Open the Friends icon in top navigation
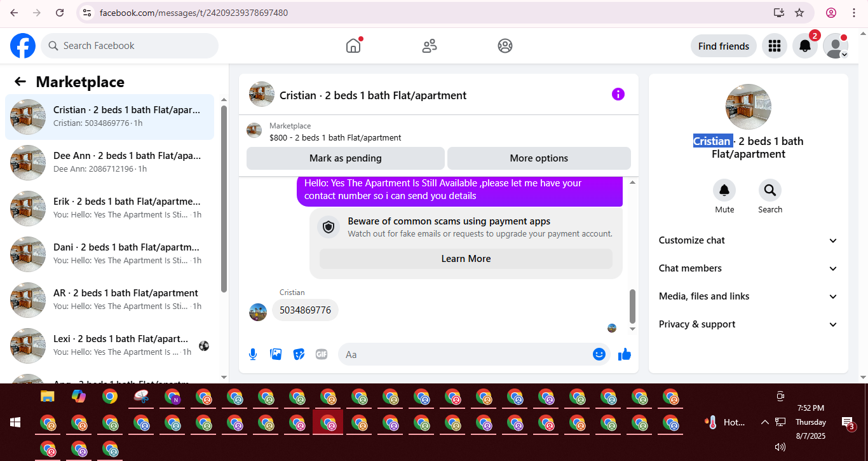This screenshot has width=868, height=461. tap(430, 46)
